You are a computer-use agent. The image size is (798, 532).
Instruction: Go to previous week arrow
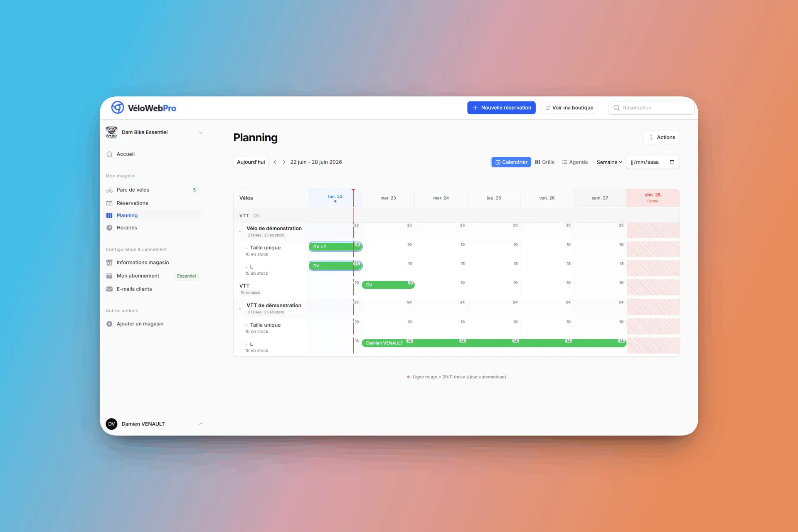(275, 162)
